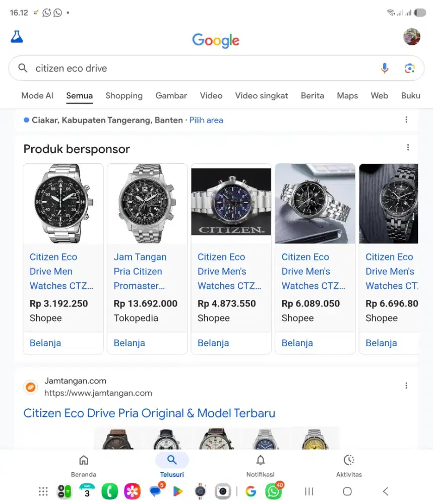Launch the Phone app from the dock
This screenshot has width=433, height=504.
click(109, 491)
